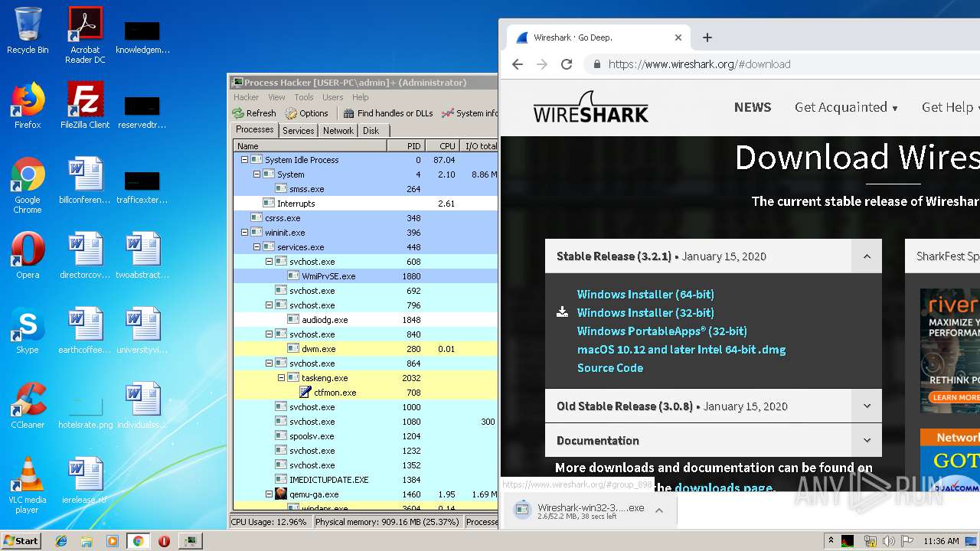Select the dwm.exe process row
The image size is (980, 551).
[x=365, y=349]
